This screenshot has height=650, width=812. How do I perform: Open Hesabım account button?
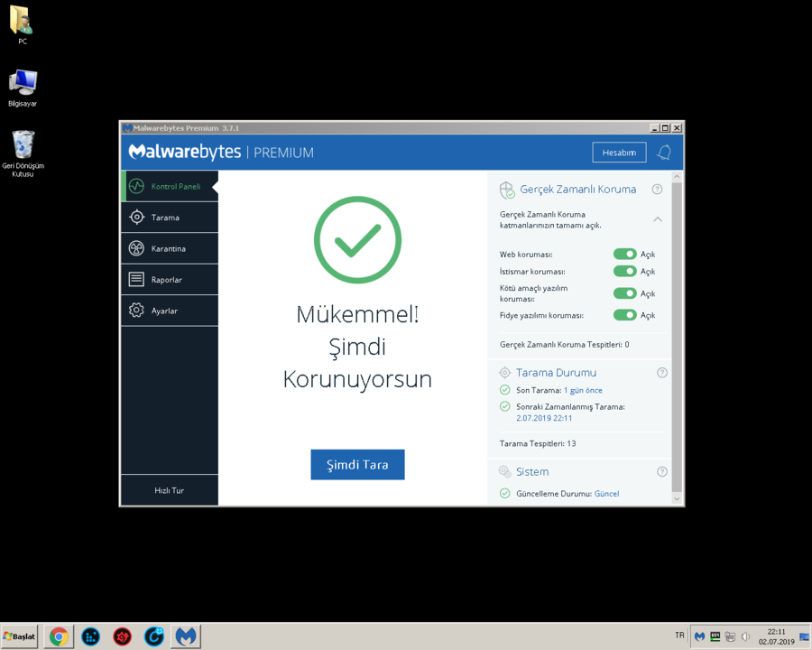pos(619,153)
